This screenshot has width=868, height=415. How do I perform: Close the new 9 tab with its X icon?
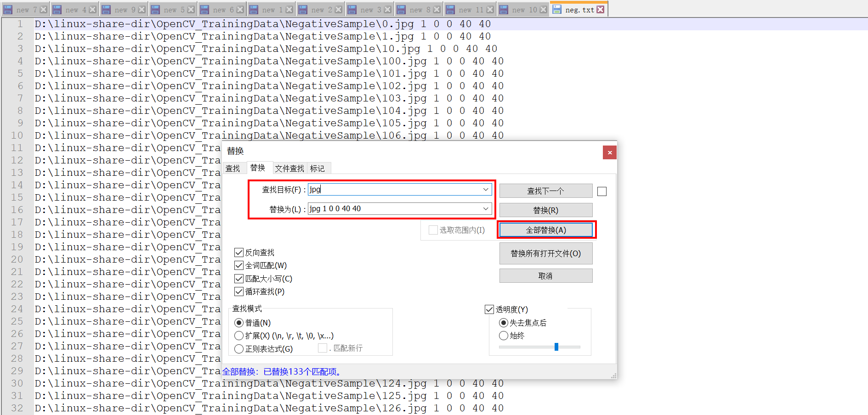(142, 10)
